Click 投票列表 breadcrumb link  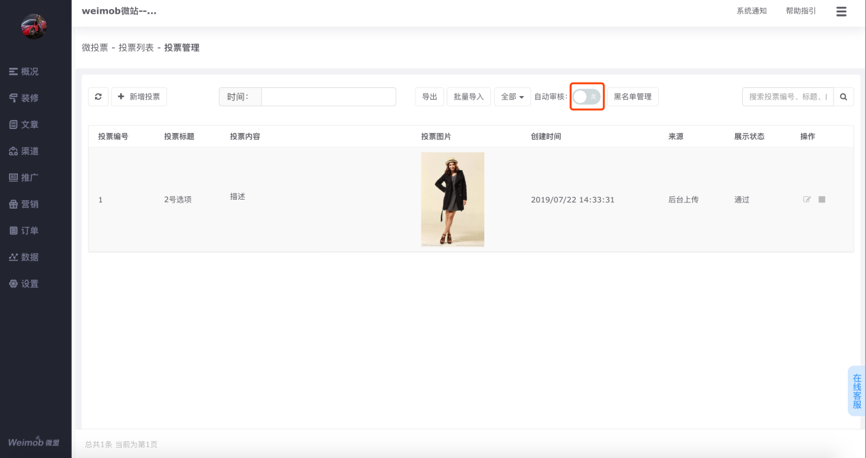(x=136, y=48)
